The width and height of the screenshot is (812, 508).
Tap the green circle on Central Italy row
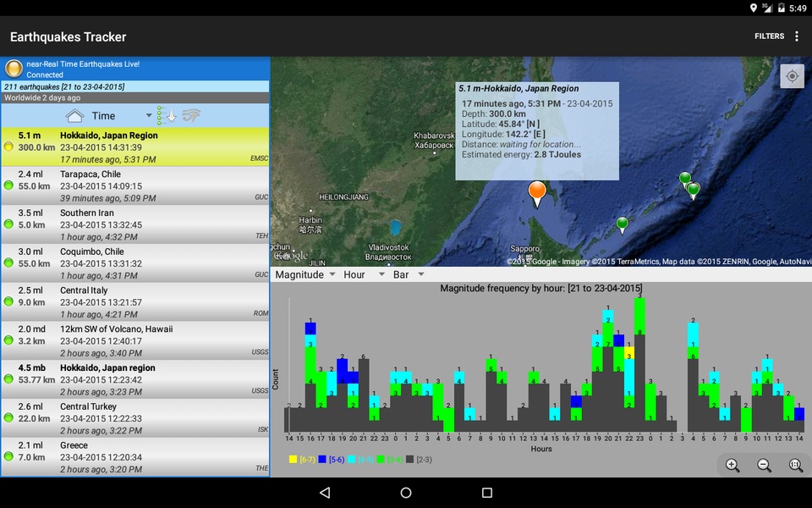tap(8, 301)
